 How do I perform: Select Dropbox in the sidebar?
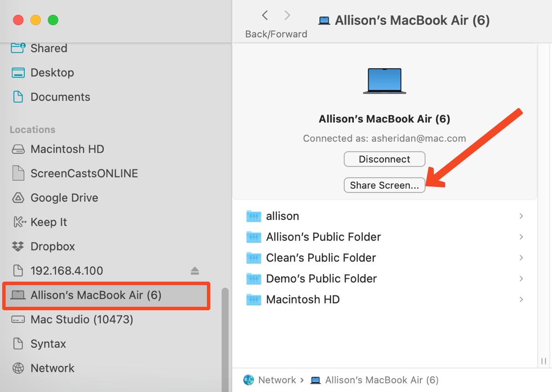click(52, 246)
